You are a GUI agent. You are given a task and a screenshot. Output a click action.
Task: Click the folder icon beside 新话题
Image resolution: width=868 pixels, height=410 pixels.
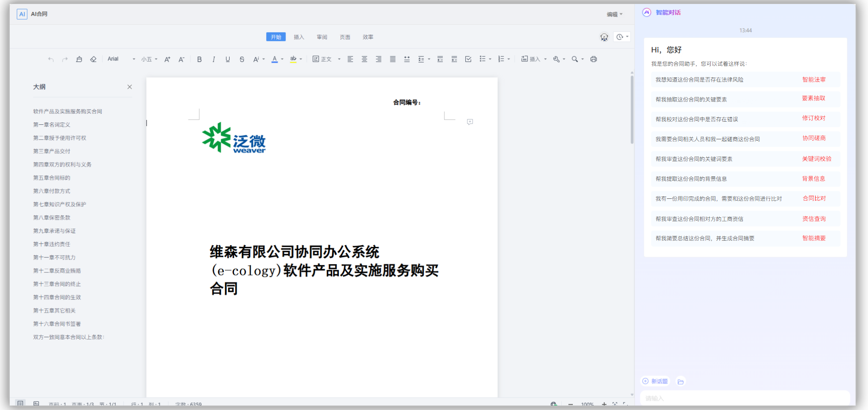[681, 382]
